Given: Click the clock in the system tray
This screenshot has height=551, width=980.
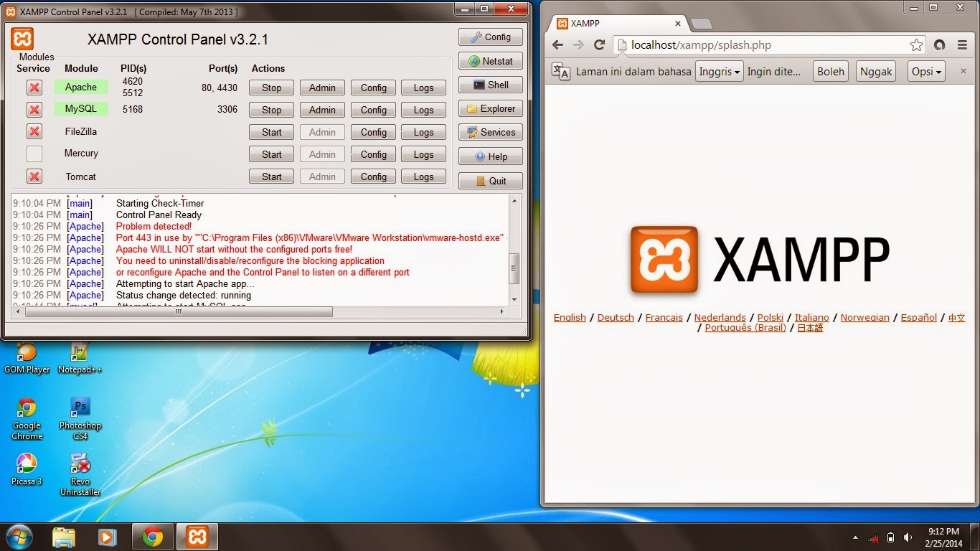Looking at the screenshot, I should pyautogui.click(x=943, y=537).
